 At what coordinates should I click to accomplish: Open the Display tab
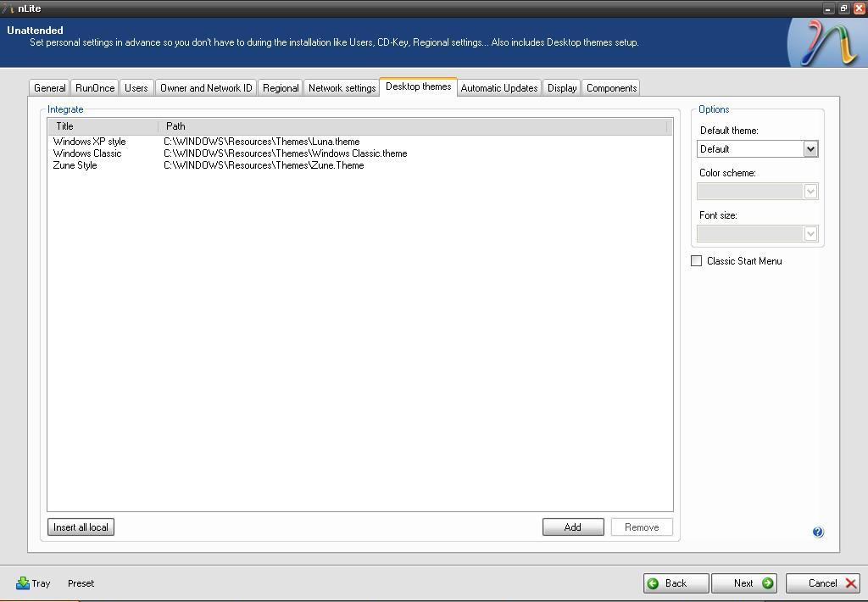click(x=562, y=88)
